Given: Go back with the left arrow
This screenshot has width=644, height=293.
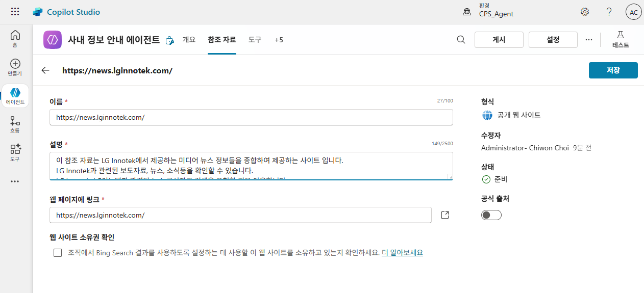Looking at the screenshot, I should point(45,70).
